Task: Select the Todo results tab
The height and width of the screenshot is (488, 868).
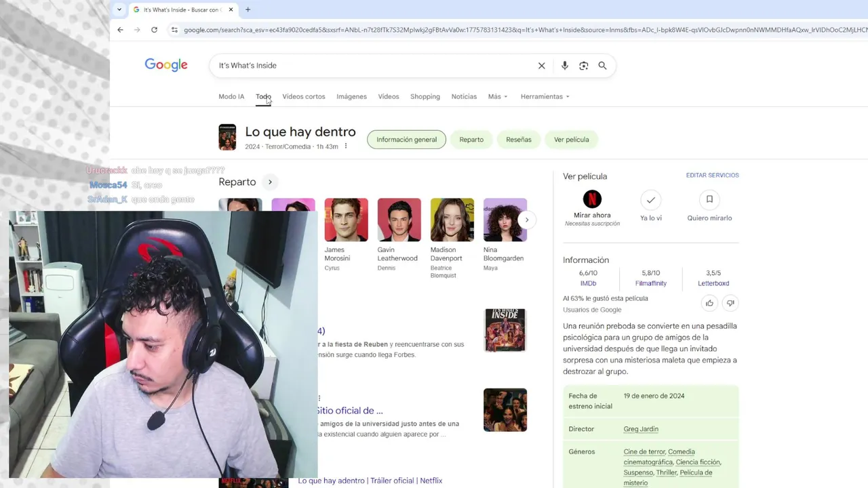Action: pyautogui.click(x=263, y=96)
